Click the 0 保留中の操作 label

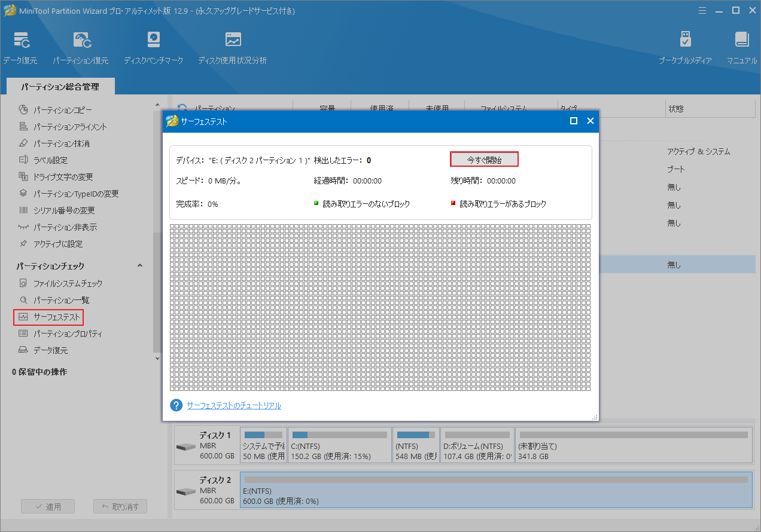point(39,372)
